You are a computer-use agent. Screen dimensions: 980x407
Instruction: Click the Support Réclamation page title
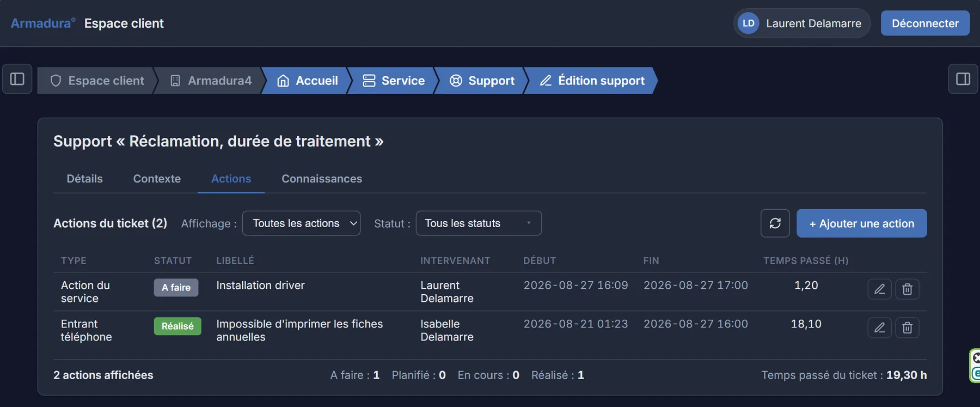(x=218, y=142)
